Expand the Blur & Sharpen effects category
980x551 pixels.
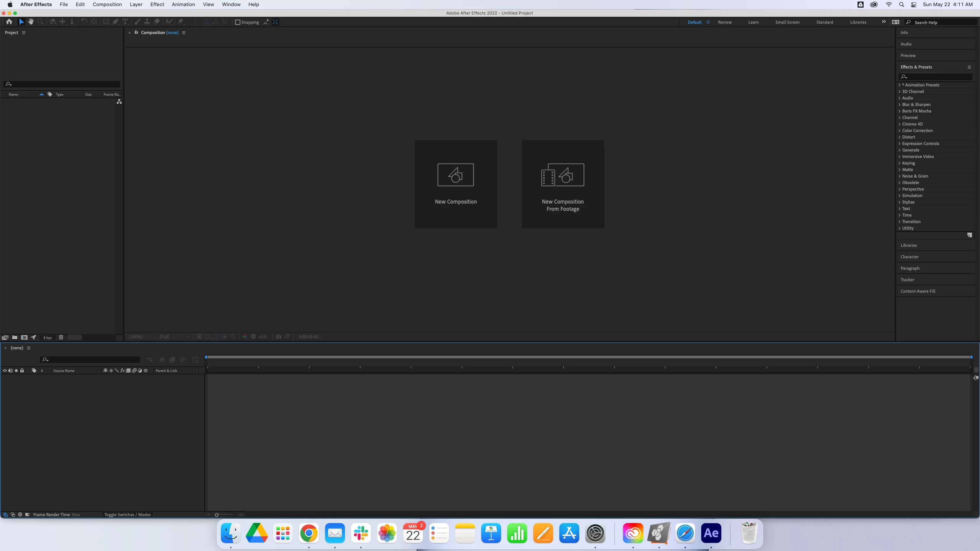coord(916,104)
